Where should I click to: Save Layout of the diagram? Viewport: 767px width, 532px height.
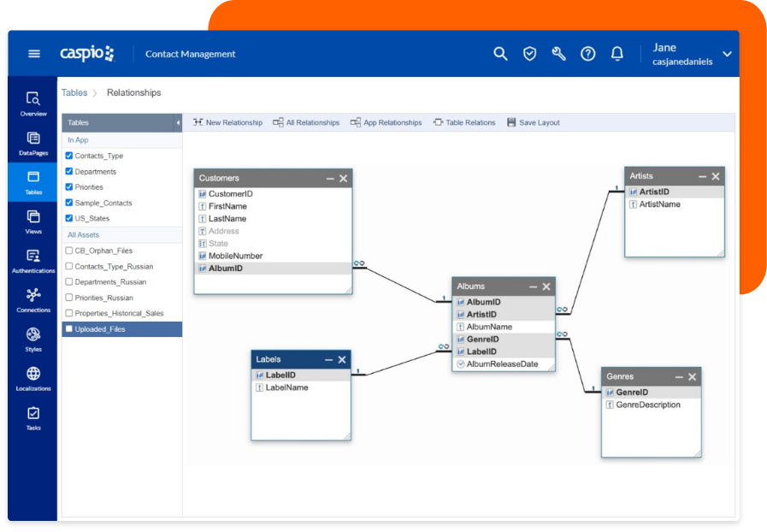pos(534,122)
